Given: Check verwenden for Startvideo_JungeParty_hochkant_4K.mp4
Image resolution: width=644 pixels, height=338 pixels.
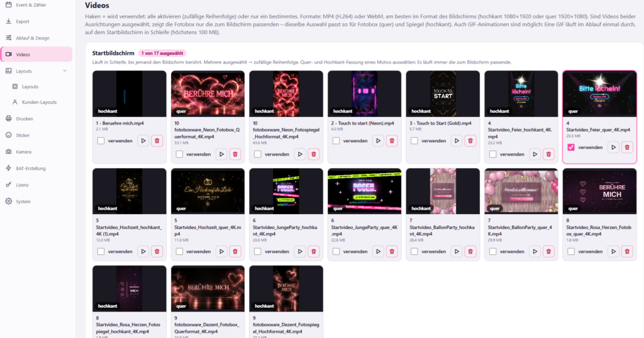Looking at the screenshot, I should coord(257,251).
